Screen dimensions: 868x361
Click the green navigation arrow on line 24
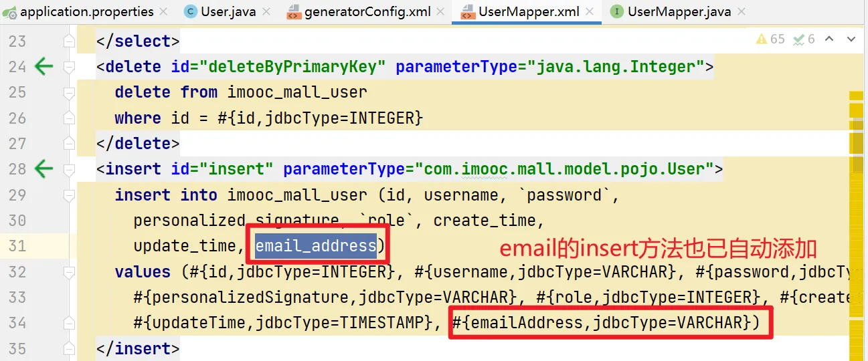pos(44,66)
